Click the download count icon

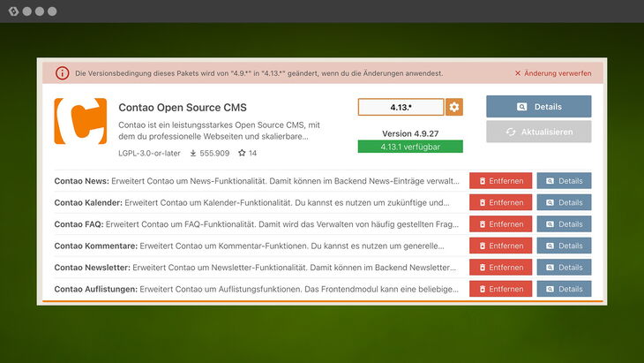pos(193,153)
